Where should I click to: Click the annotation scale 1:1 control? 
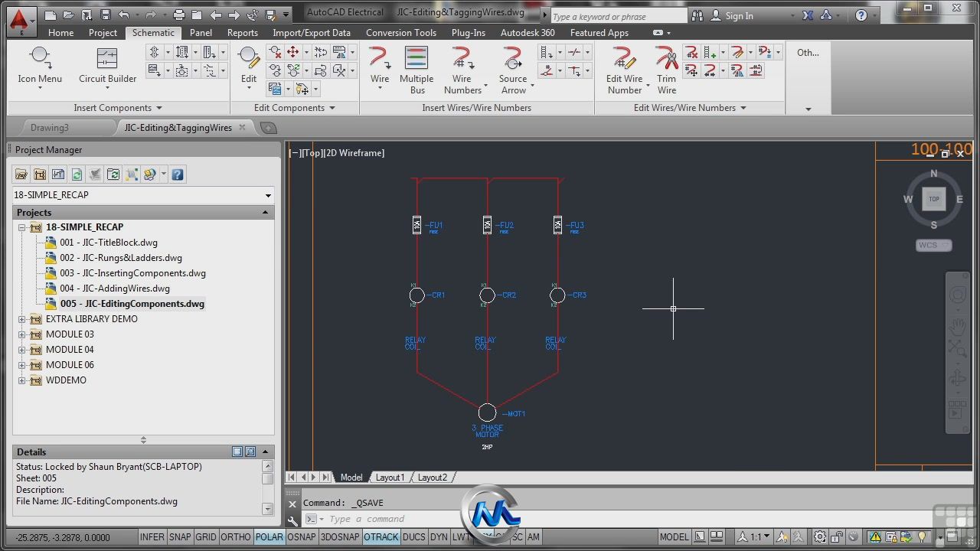tap(756, 537)
